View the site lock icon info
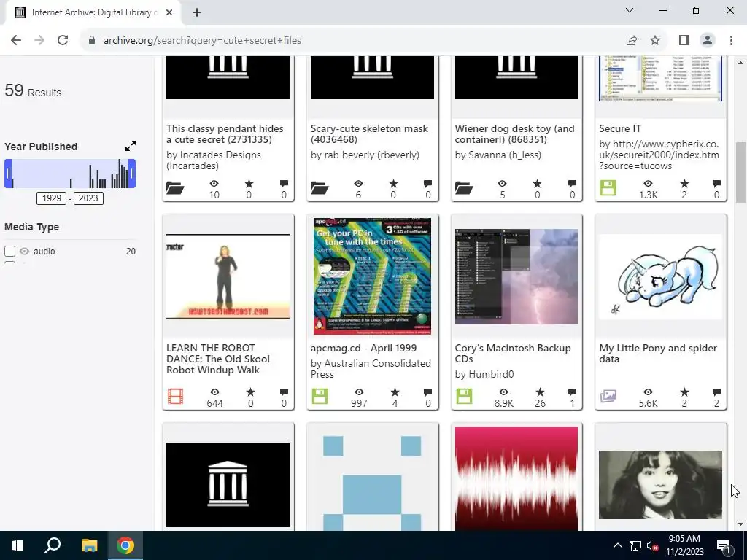Viewport: 747px width, 560px height. point(91,41)
